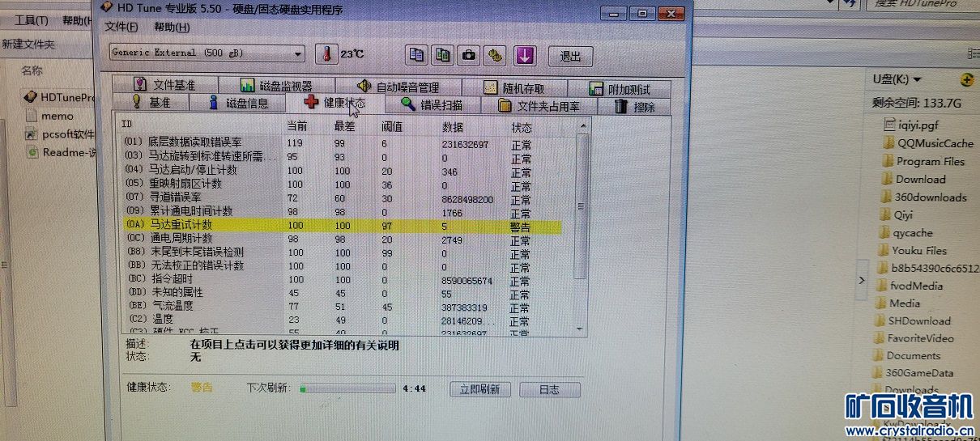Open the 擦除 erase tab
The height and width of the screenshot is (441, 980).
tap(635, 107)
